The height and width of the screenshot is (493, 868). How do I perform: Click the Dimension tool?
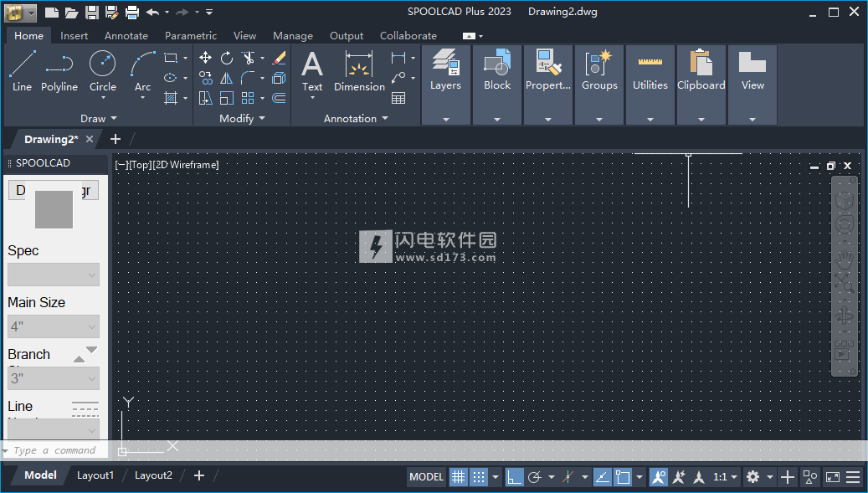(x=359, y=71)
